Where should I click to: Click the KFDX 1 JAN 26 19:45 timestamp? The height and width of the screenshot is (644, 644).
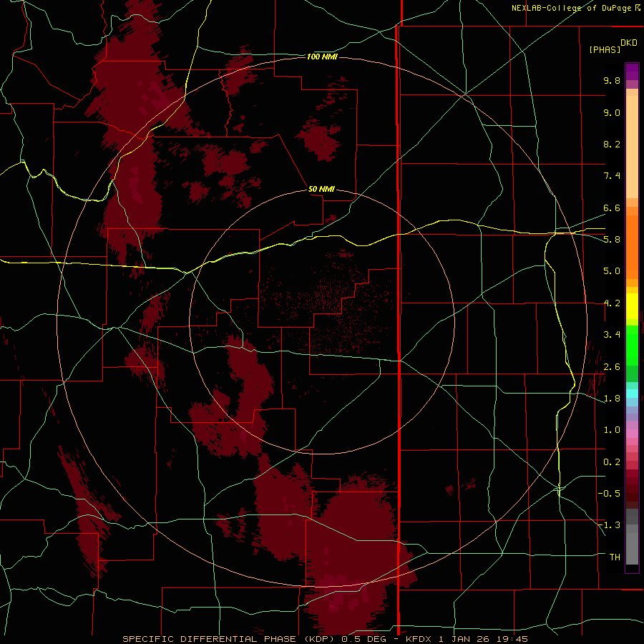point(467,639)
